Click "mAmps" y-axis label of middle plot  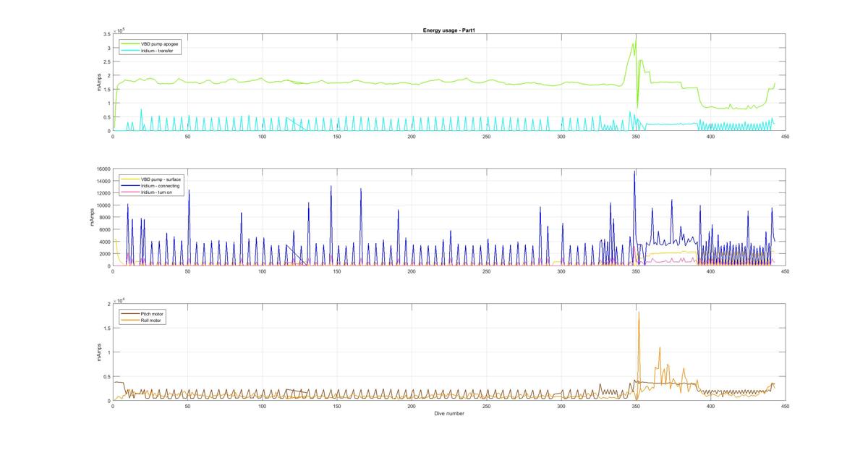(x=93, y=218)
